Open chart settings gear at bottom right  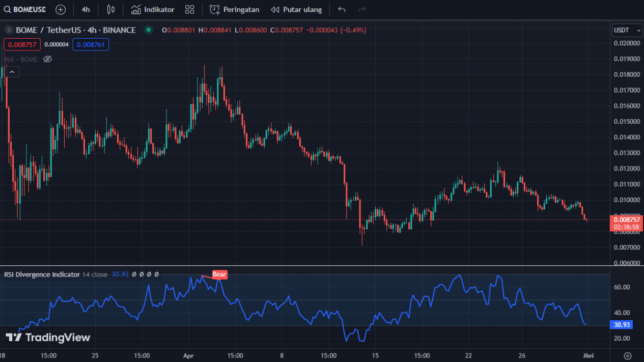pos(627,355)
